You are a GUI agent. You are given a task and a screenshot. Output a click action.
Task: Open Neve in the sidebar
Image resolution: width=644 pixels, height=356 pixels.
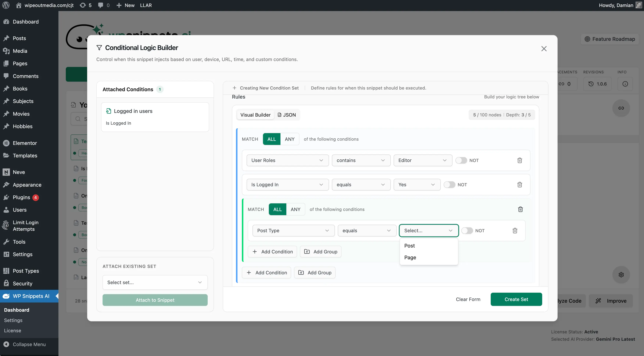(x=19, y=172)
